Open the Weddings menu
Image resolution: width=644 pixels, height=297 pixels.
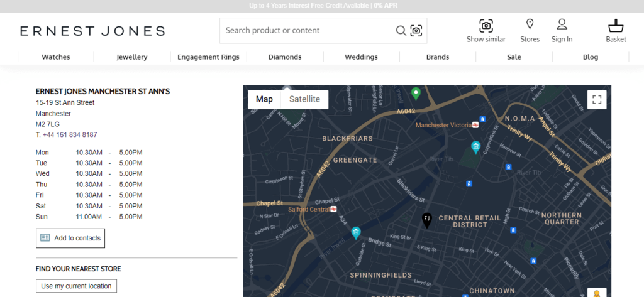(362, 57)
